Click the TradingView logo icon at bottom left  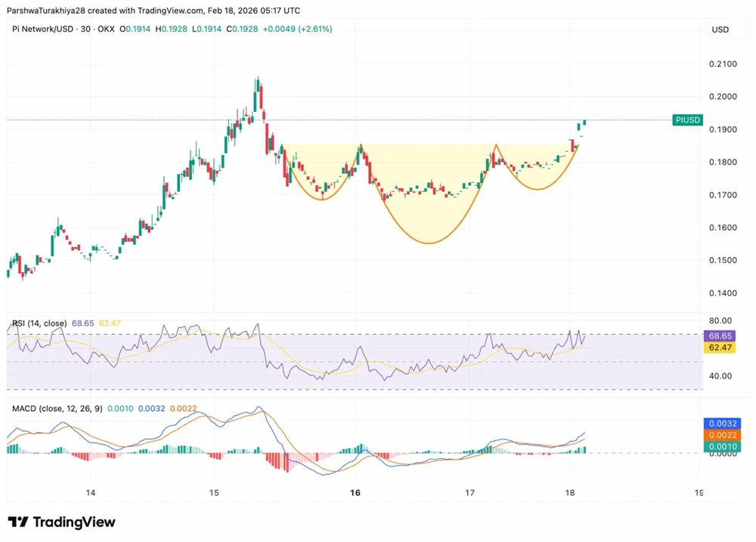point(19,522)
